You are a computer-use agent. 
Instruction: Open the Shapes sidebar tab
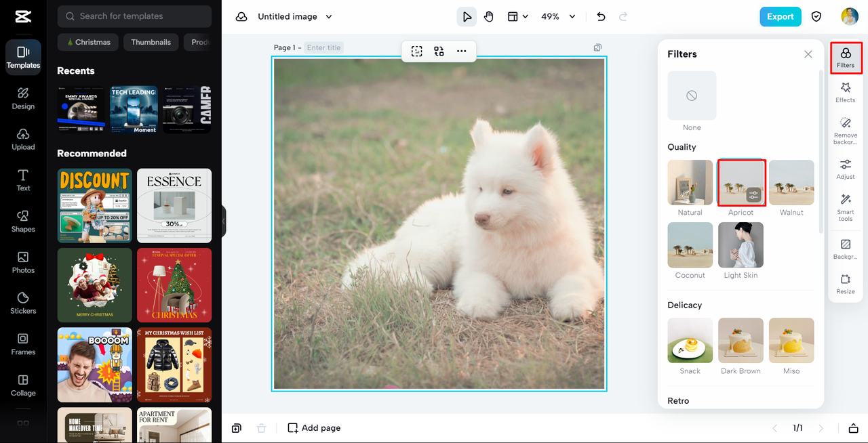point(23,221)
